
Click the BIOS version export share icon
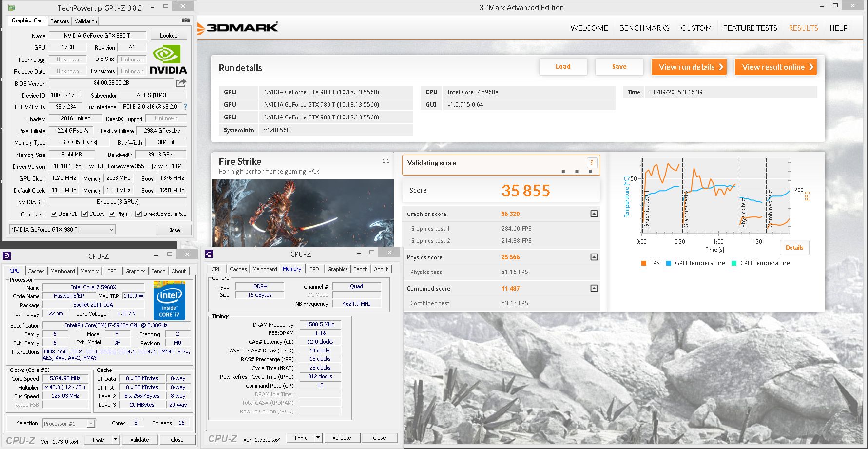point(181,83)
